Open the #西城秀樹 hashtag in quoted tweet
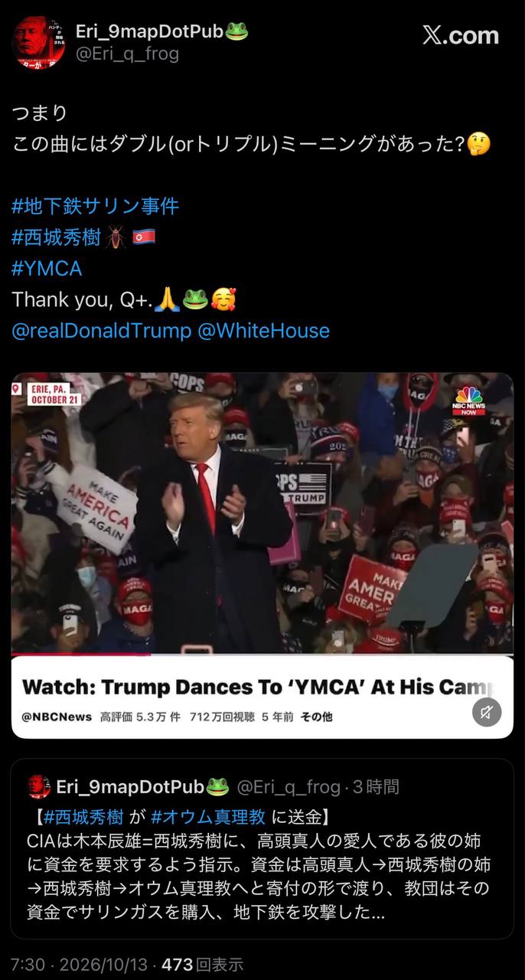The width and height of the screenshot is (525, 980). coord(83,816)
